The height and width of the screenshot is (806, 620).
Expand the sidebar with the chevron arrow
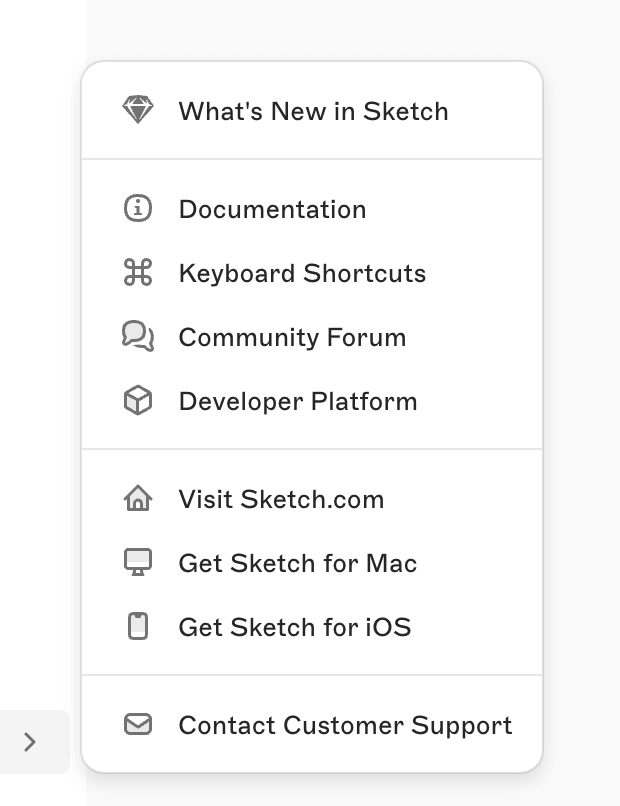(31, 742)
